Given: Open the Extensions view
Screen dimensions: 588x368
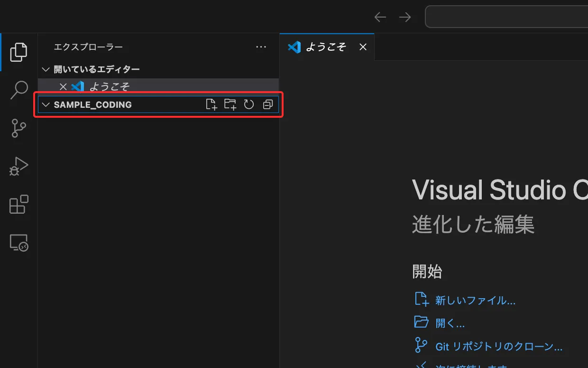Looking at the screenshot, I should tap(18, 204).
